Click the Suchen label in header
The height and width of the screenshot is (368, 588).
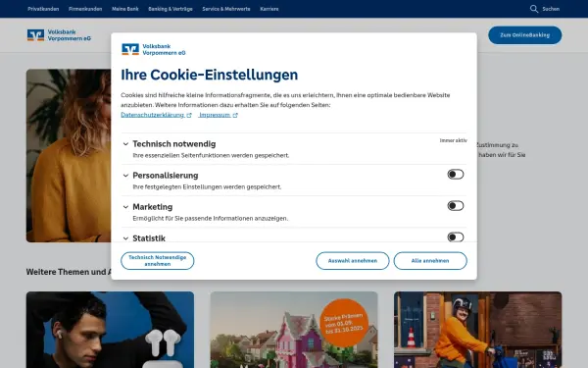tap(551, 9)
